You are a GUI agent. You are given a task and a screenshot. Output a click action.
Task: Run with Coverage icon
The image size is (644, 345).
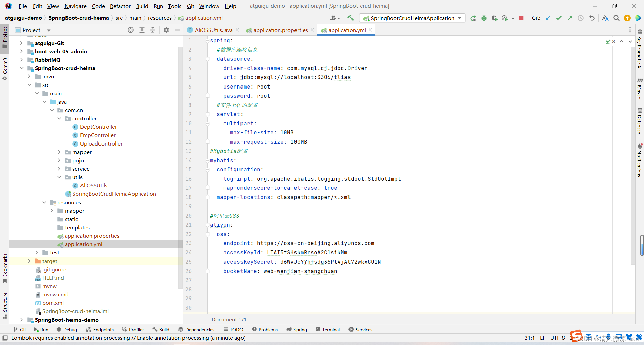tap(494, 18)
